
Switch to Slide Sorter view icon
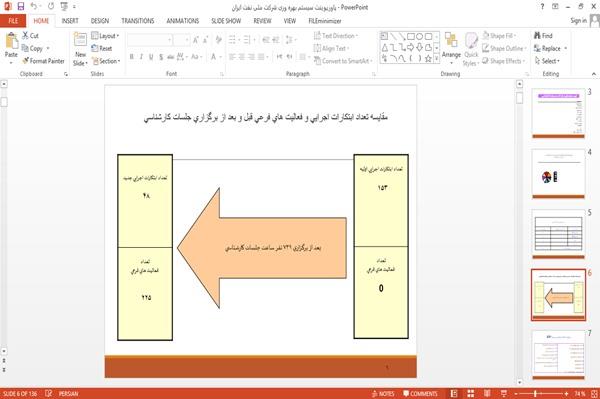tap(471, 393)
